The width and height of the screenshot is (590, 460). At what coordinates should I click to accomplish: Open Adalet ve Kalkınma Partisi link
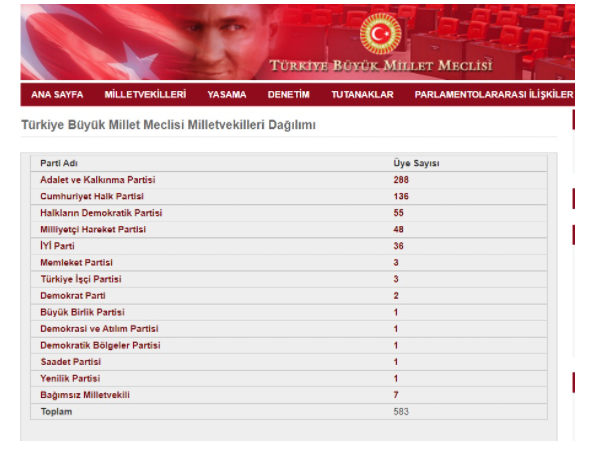98,180
